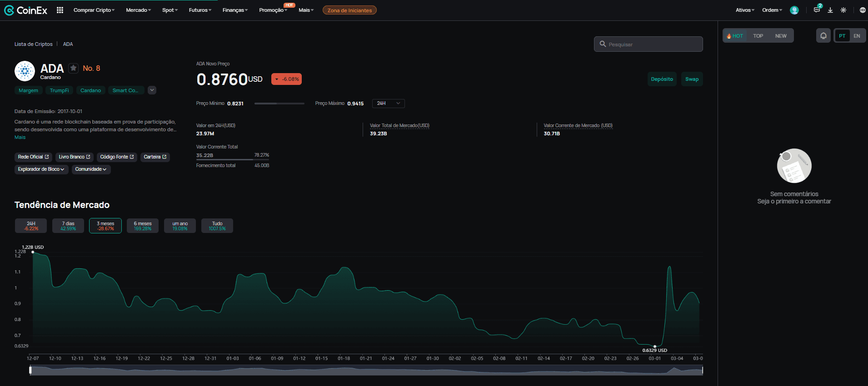Click the notification bell icon in comments panel
The width and height of the screenshot is (868, 386).
point(823,36)
